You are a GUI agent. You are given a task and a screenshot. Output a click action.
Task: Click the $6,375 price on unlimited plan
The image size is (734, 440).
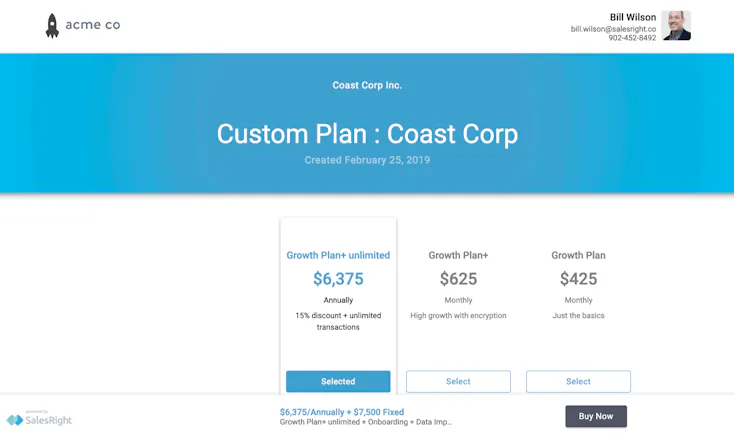338,279
